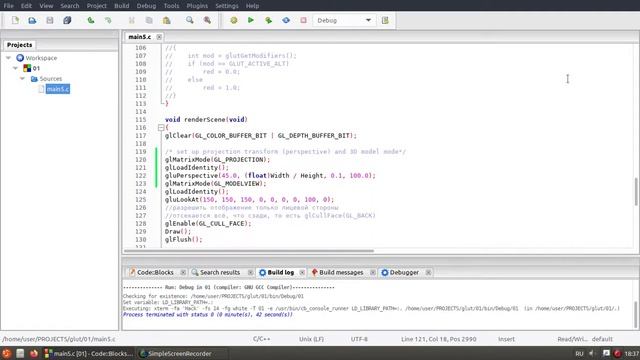Switch to the Build log tab
640x360 pixels.
click(x=280, y=272)
